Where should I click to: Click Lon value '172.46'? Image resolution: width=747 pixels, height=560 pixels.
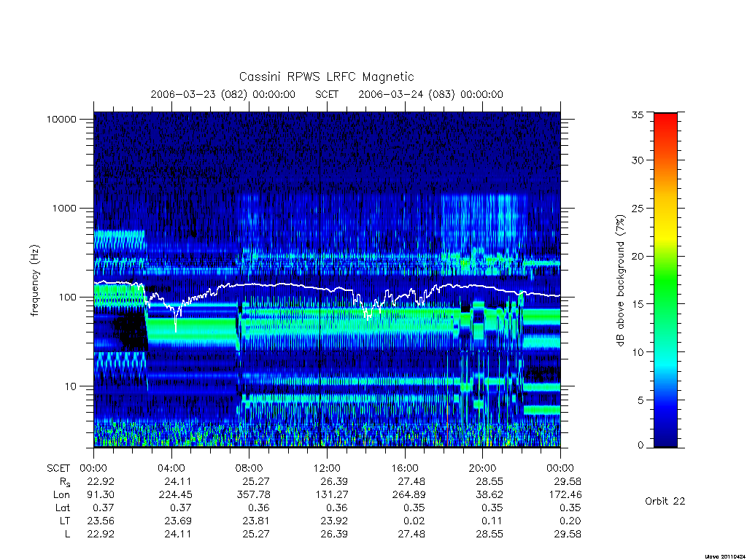565,495
